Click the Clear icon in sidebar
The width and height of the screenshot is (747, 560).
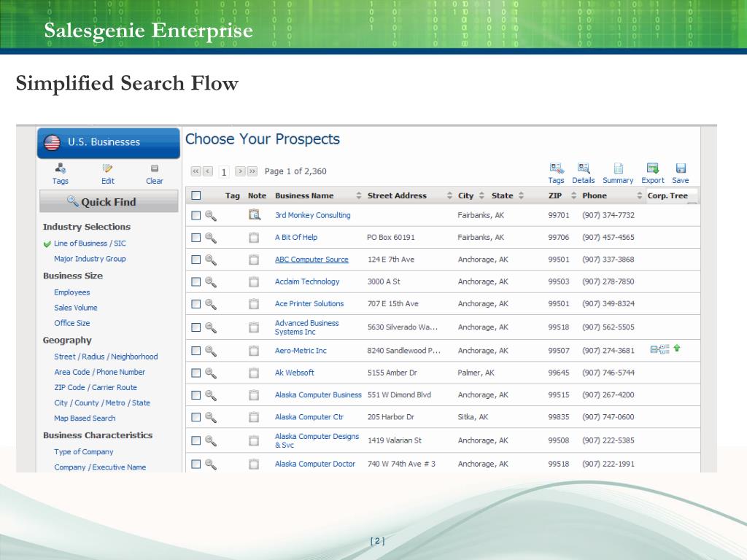155,168
